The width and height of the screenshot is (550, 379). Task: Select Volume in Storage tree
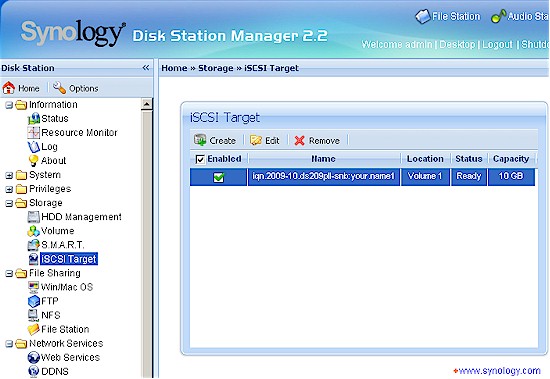58,231
